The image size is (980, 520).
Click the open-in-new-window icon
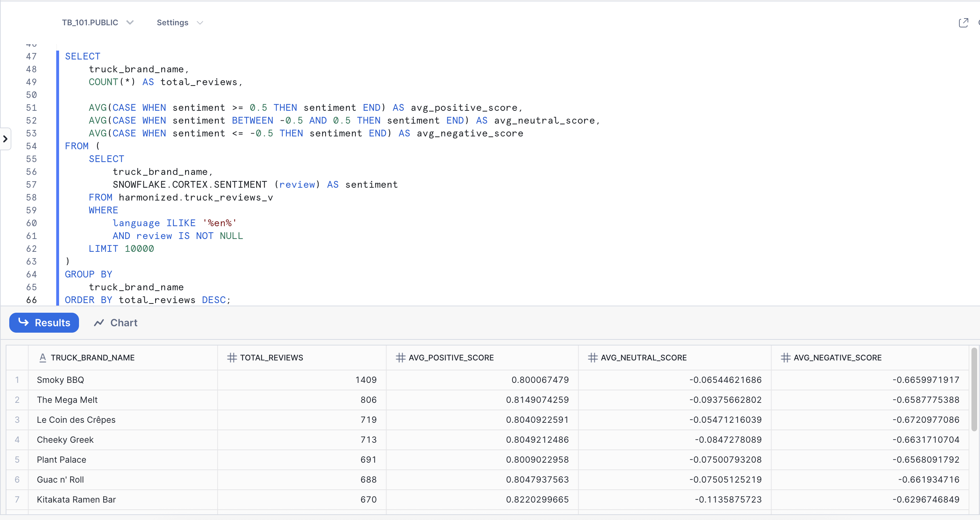click(963, 23)
